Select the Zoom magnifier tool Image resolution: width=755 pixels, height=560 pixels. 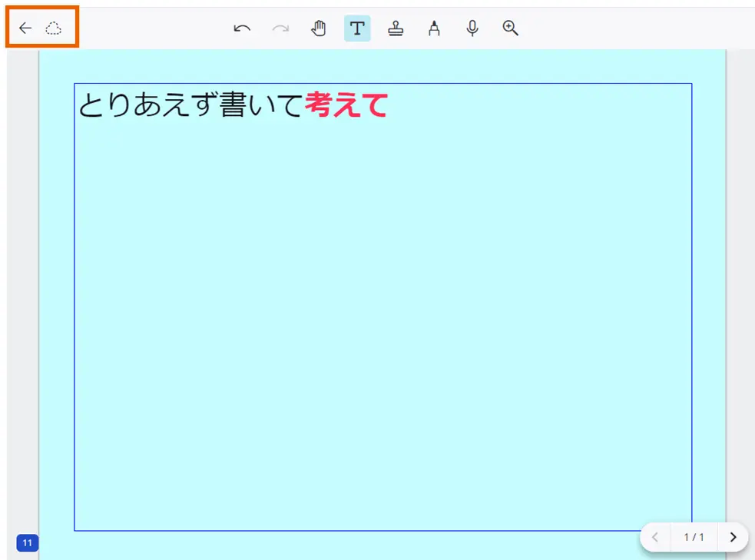pyautogui.click(x=510, y=28)
